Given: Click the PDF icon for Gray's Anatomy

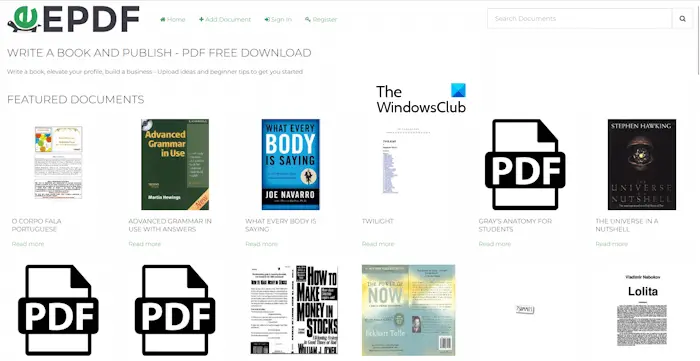Looking at the screenshot, I should click(525, 164).
